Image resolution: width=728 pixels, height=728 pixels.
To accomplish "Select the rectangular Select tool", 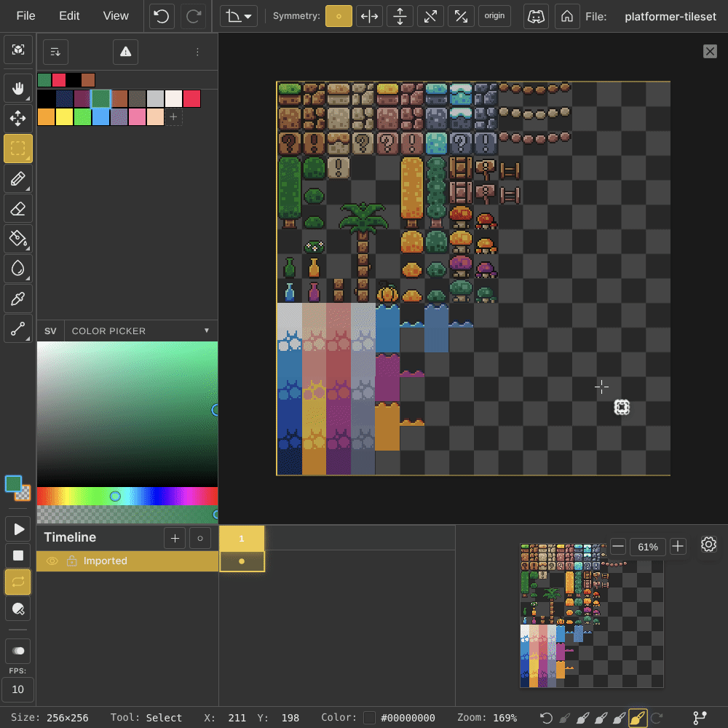I will [18, 148].
